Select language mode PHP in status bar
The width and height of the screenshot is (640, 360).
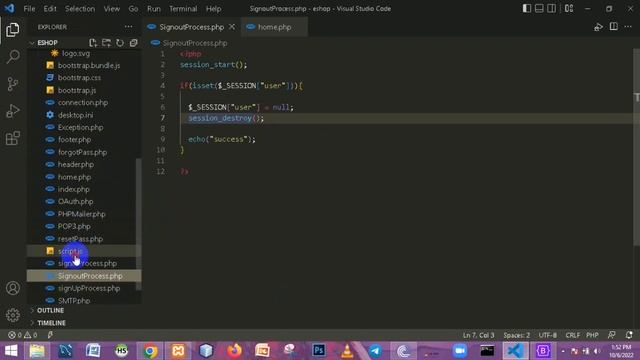tap(592, 335)
